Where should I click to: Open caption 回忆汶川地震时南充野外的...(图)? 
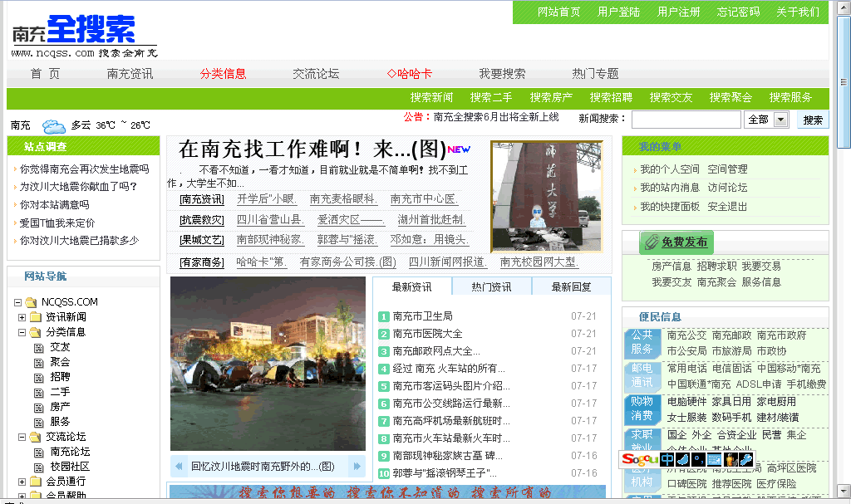click(x=263, y=467)
